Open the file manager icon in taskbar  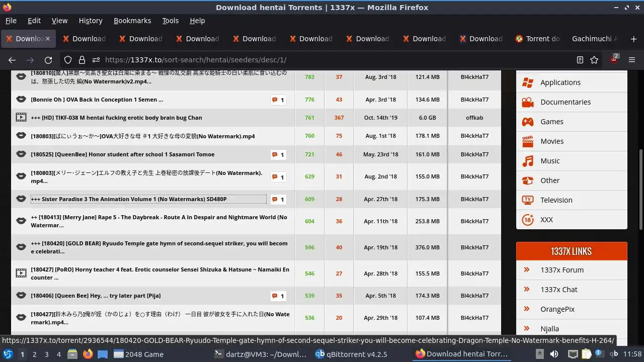click(72, 354)
